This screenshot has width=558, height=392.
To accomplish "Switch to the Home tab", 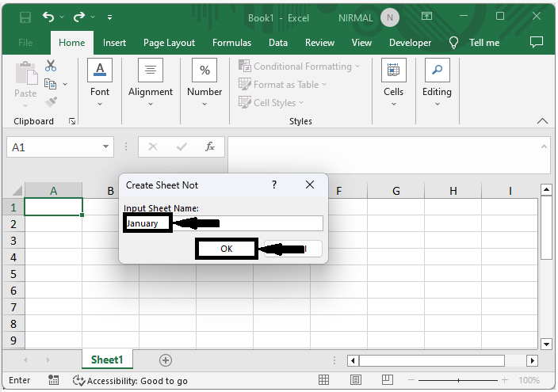I will 72,43.
